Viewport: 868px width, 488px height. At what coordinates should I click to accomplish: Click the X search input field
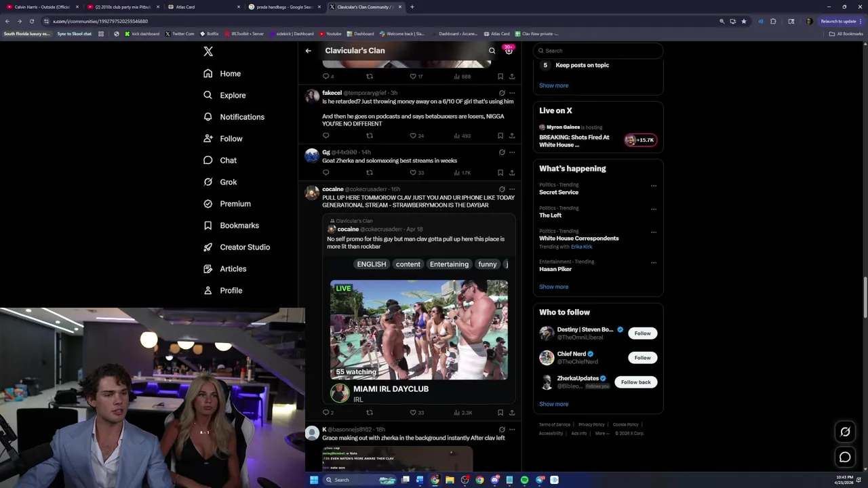click(597, 51)
